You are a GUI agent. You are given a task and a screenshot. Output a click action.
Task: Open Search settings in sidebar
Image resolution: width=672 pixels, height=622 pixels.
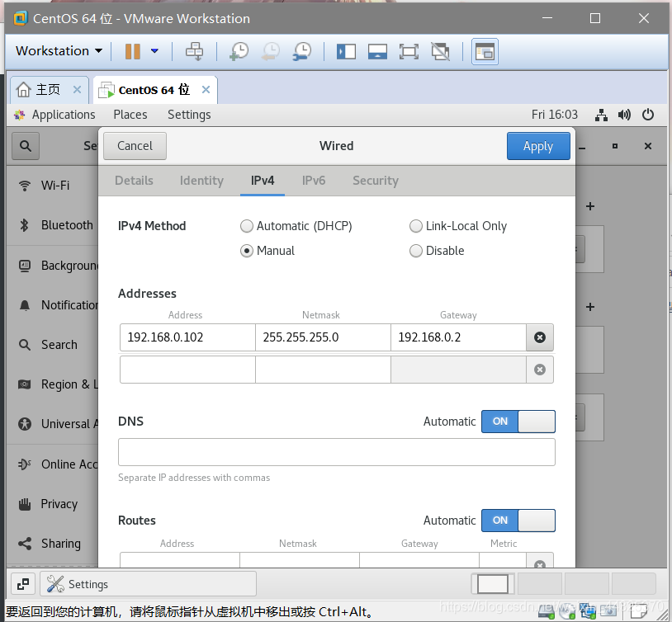click(x=52, y=345)
